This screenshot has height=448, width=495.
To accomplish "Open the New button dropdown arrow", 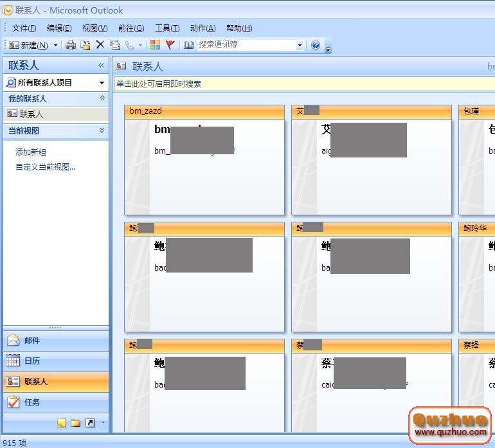I will click(55, 45).
